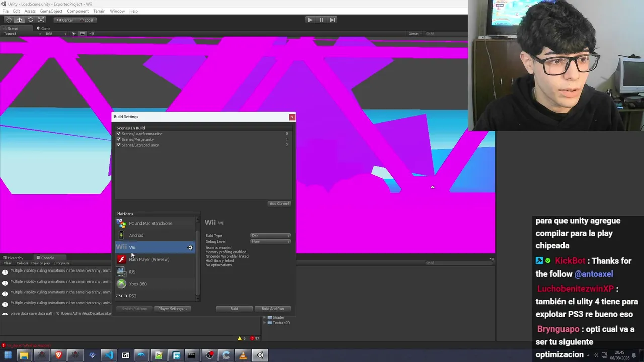Open the Terrain menu

click(99, 11)
